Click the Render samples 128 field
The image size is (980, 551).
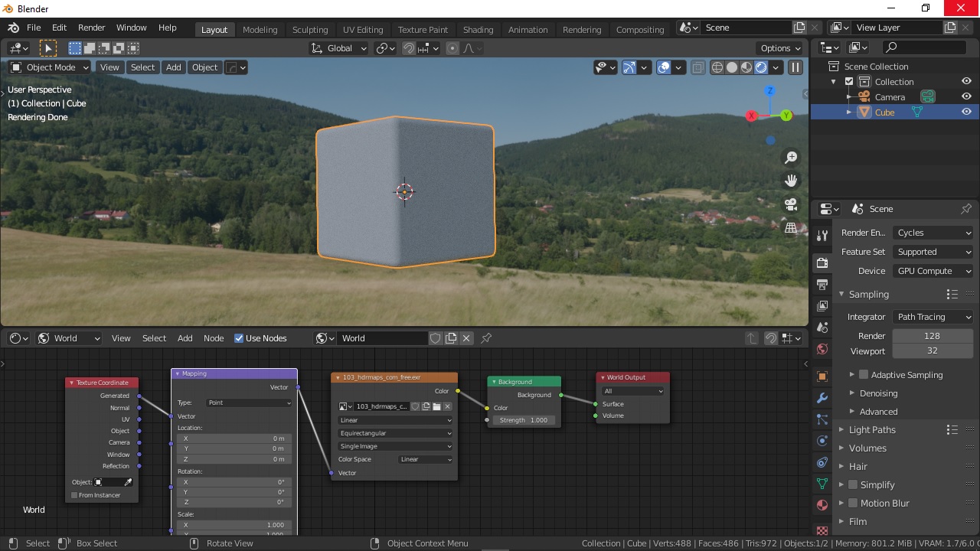click(933, 336)
